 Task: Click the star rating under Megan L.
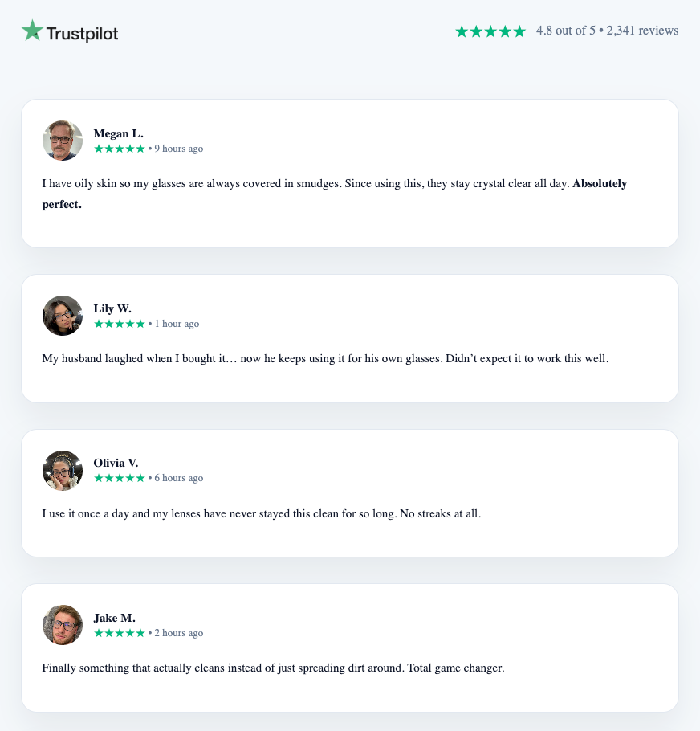point(120,149)
